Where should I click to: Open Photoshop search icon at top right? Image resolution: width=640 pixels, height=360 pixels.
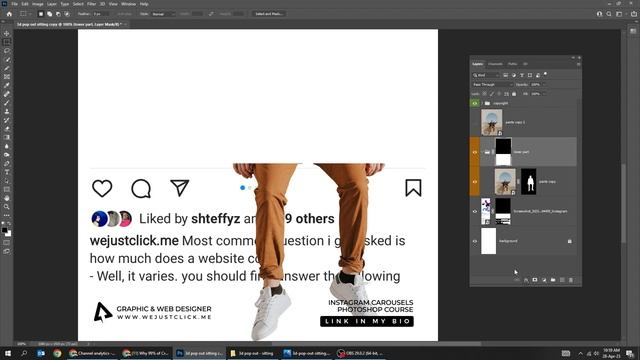tap(609, 14)
